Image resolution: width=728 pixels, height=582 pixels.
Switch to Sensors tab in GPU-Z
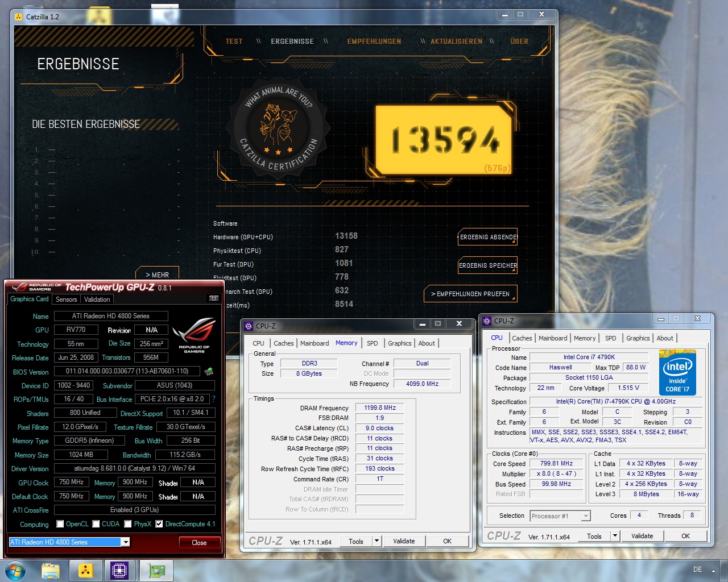(x=66, y=300)
